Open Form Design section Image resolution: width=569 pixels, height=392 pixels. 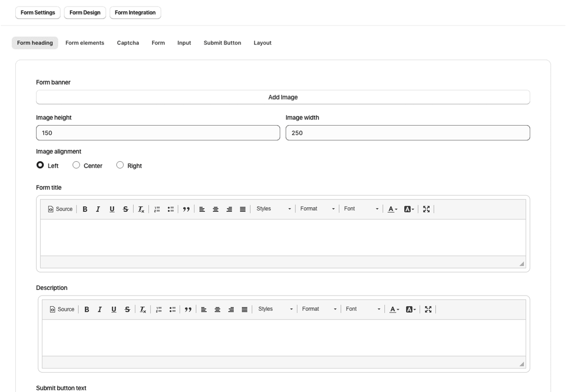click(x=85, y=12)
